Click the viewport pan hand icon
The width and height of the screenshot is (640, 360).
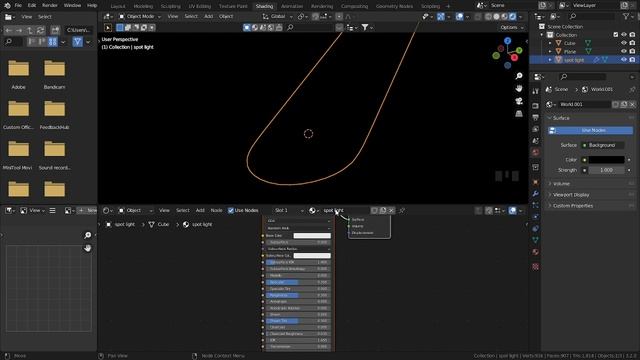(519, 89)
